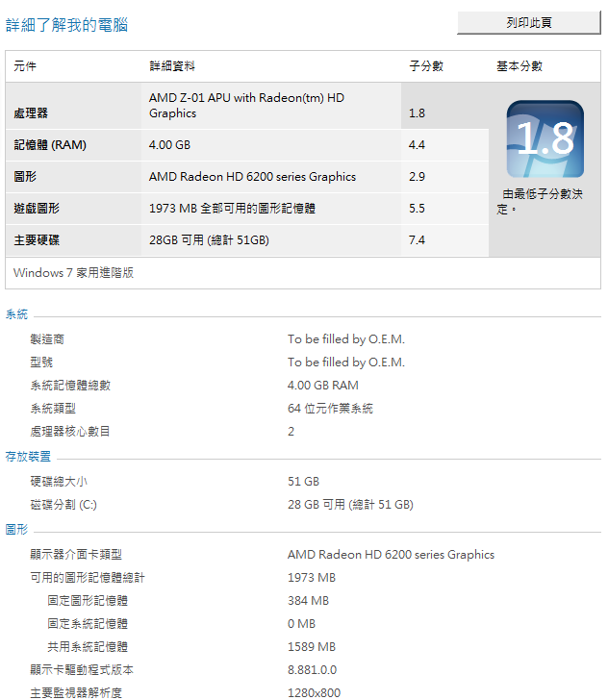Click the 製造商 label
The image size is (608, 700).
(x=47, y=339)
